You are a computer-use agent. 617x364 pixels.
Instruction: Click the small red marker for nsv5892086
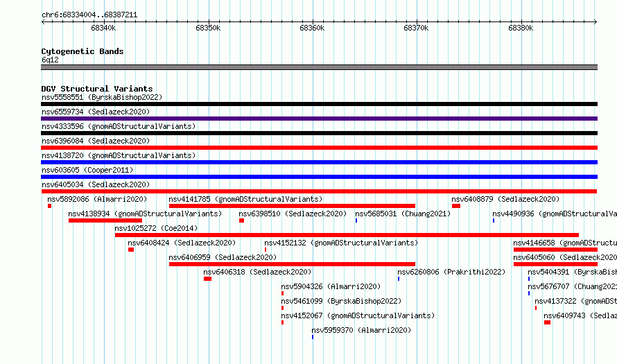50,206
